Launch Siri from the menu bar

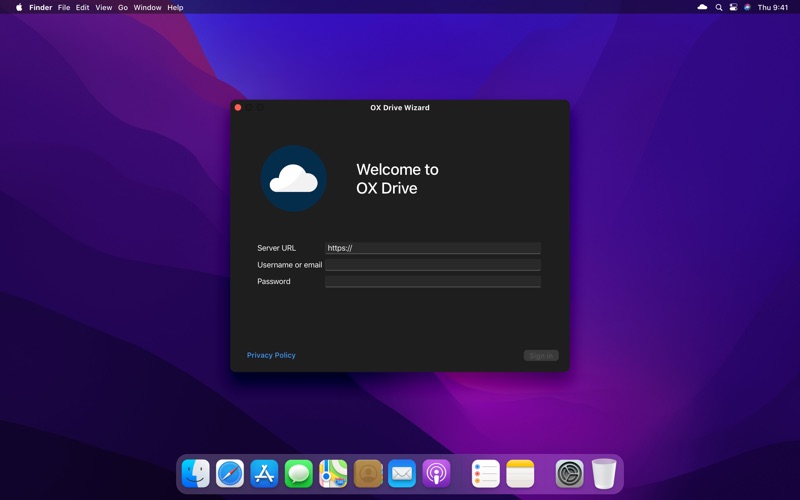point(747,7)
